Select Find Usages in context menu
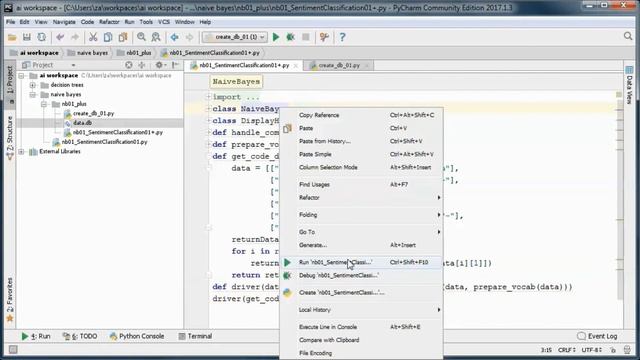 (361, 184)
